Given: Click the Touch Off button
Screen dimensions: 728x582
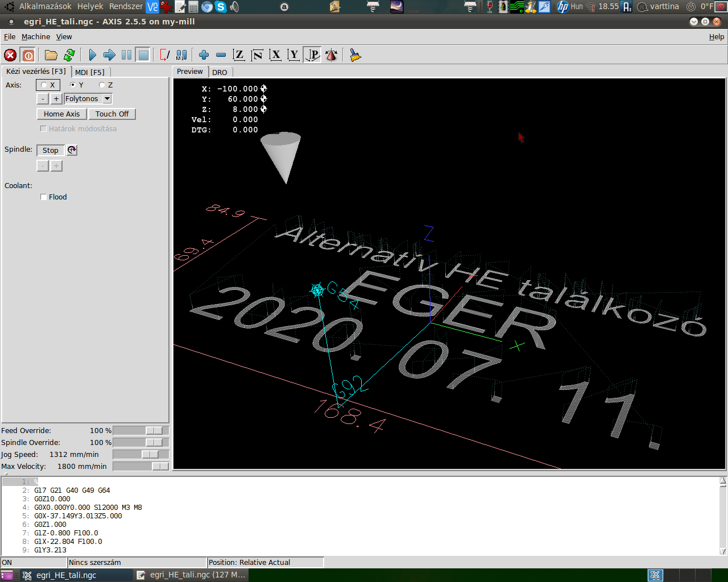Looking at the screenshot, I should point(112,114).
